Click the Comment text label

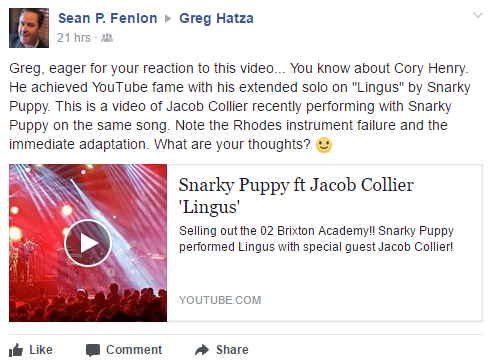134,350
